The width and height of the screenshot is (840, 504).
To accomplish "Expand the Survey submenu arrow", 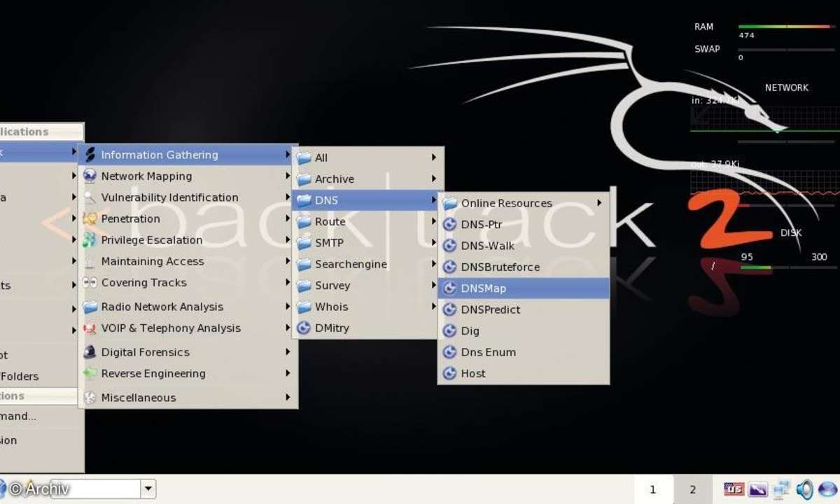I will [x=434, y=286].
